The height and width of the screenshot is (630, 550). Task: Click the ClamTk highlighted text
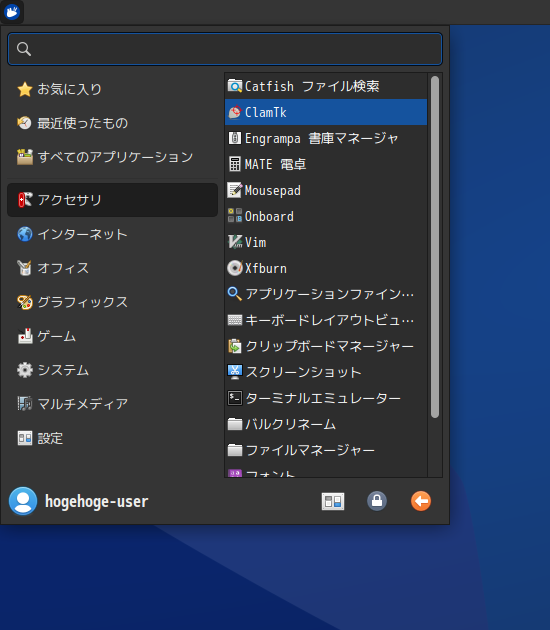point(266,112)
